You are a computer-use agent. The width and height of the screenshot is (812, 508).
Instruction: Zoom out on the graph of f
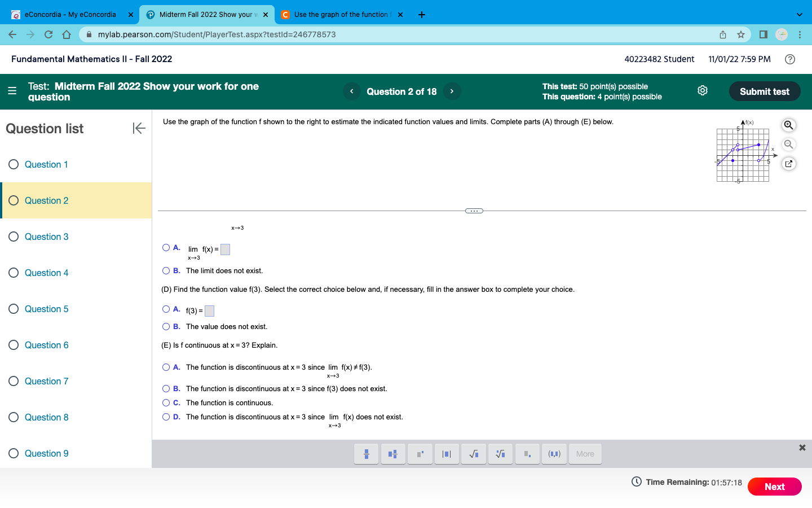pyautogui.click(x=788, y=144)
